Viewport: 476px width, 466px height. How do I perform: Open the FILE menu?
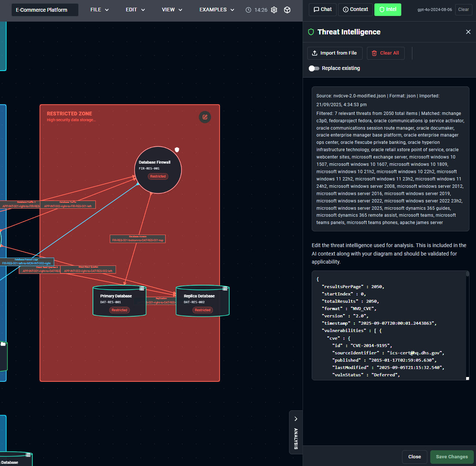pos(99,10)
